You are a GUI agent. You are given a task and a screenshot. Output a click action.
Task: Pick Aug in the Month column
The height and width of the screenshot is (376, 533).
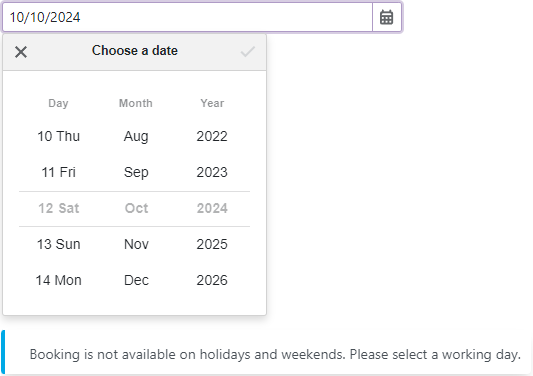pos(136,136)
